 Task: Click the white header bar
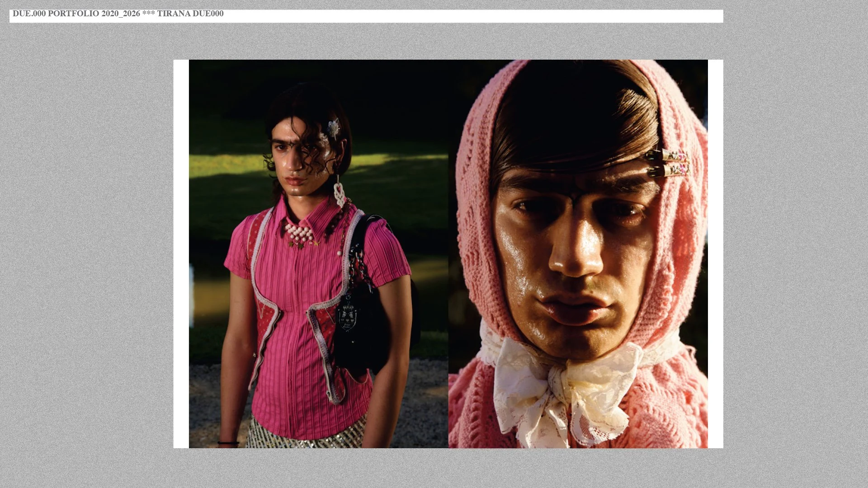[407, 14]
